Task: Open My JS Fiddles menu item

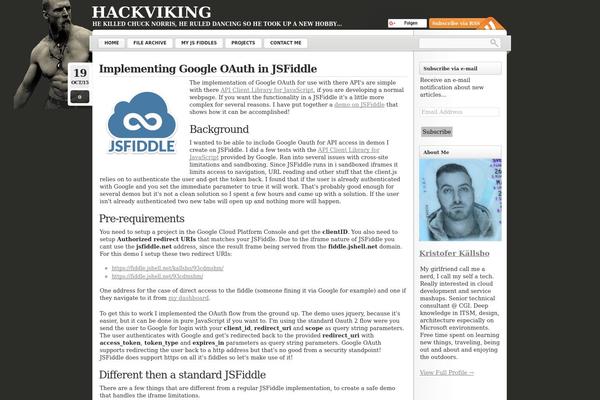Action: tap(199, 43)
